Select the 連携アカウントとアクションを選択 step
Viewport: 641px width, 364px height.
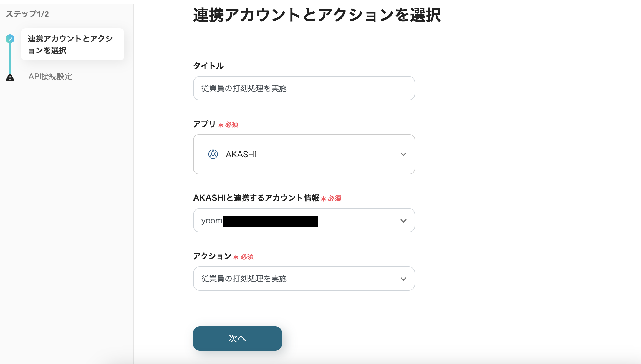72,44
